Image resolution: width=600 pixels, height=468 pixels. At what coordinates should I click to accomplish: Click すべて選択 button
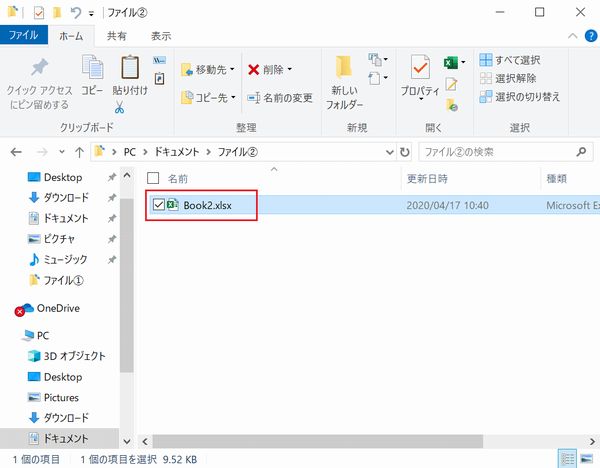click(510, 60)
